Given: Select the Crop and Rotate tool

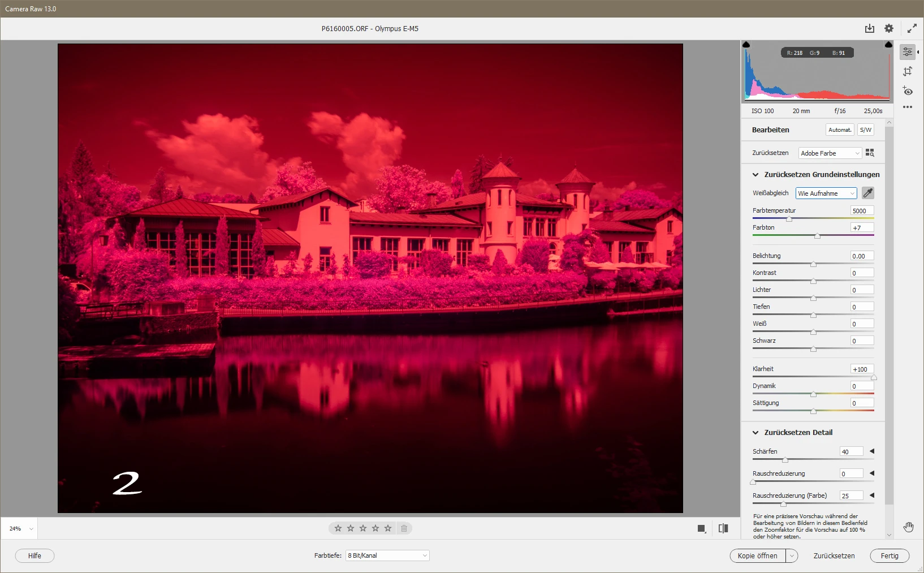Looking at the screenshot, I should (x=908, y=71).
